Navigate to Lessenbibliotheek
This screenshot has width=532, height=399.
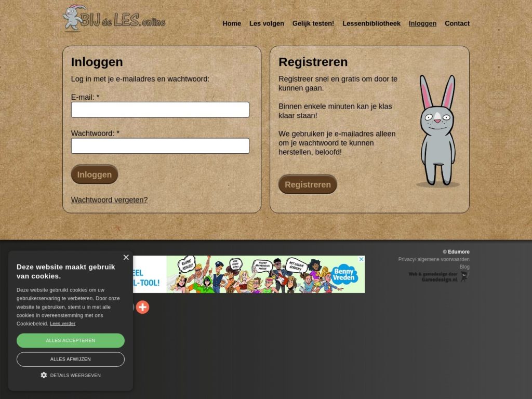point(371,23)
